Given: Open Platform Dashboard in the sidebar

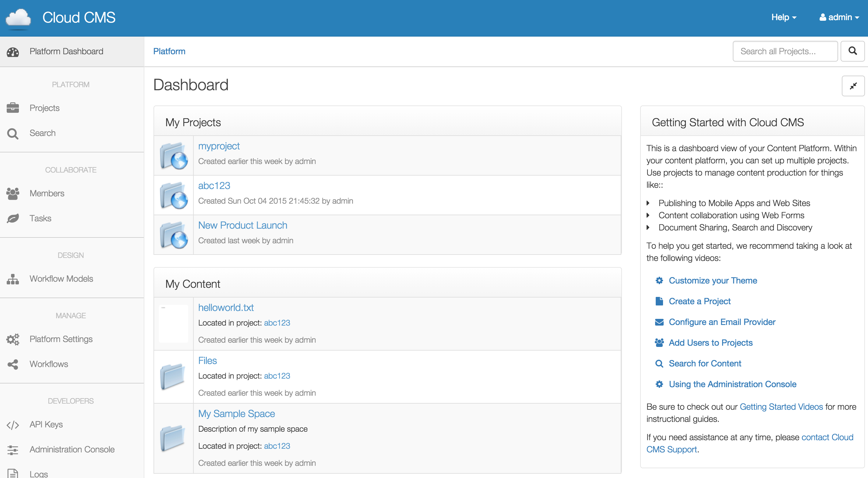Looking at the screenshot, I should [72, 52].
